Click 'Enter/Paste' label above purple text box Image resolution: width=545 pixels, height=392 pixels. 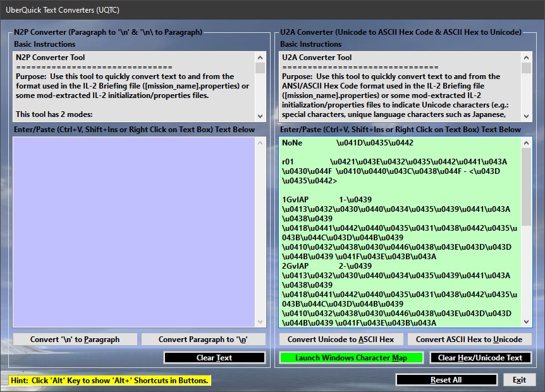point(134,130)
